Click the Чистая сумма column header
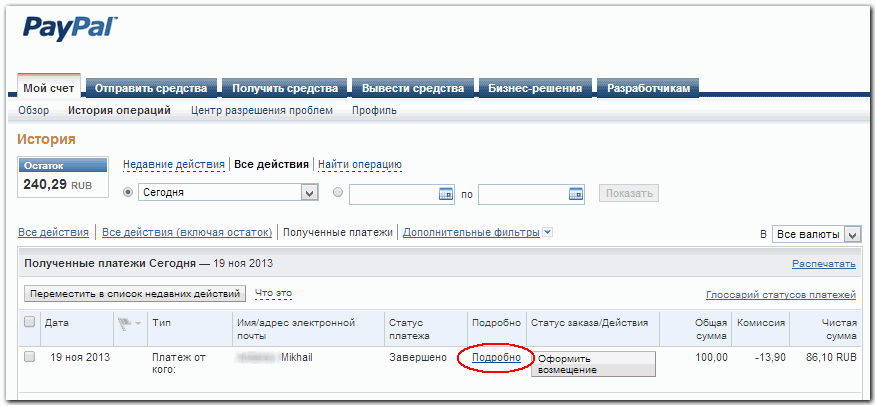876x406 pixels. coord(839,329)
